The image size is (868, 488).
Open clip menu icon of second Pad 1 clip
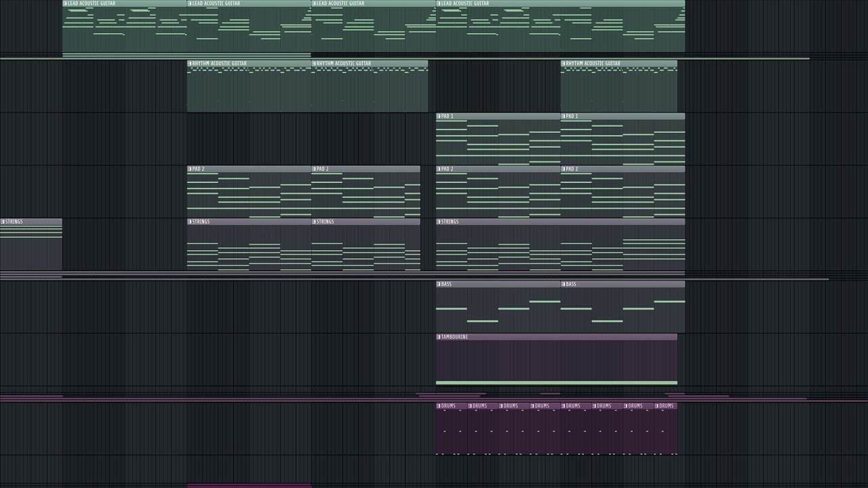(564, 117)
